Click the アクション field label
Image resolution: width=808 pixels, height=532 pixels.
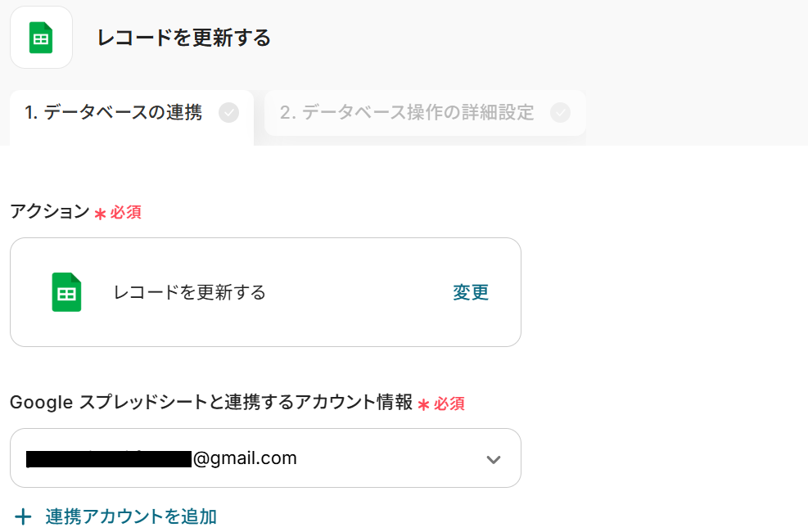[x=49, y=211]
